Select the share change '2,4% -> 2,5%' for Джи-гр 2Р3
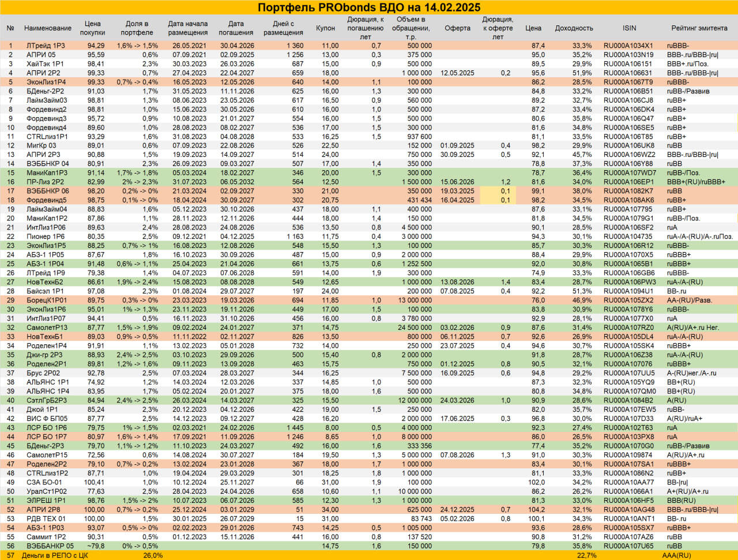Image resolution: width=738 pixels, height=560 pixels. coord(137,355)
